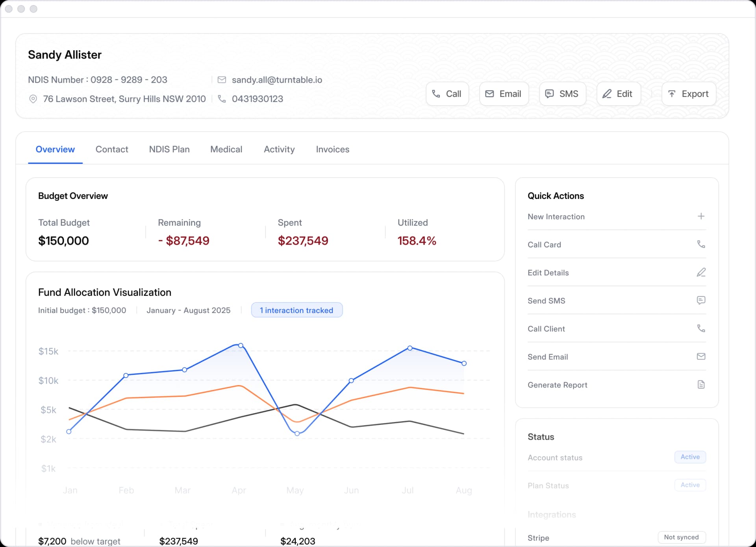The image size is (756, 547).
Task: Select the '$7,200 below target' stat
Action: 79,541
